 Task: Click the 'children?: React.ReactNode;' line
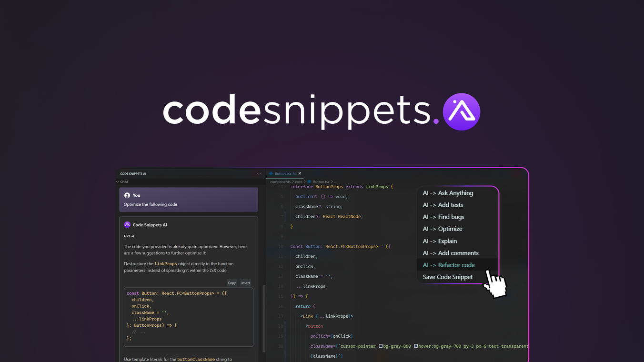coord(329,217)
